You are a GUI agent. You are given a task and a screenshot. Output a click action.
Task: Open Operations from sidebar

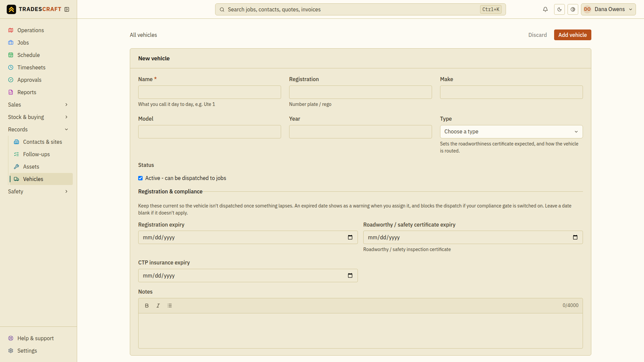click(39, 30)
